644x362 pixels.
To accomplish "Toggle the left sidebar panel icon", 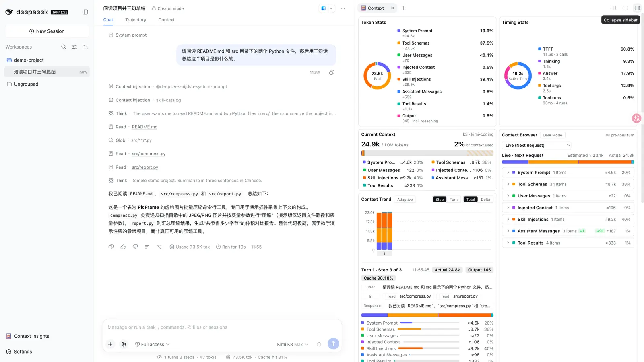I will click(85, 12).
